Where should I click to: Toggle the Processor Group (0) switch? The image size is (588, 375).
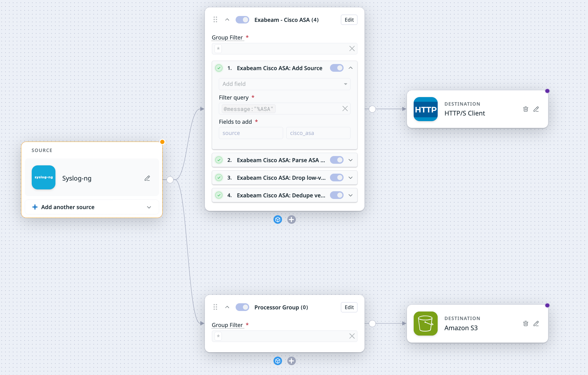point(242,307)
